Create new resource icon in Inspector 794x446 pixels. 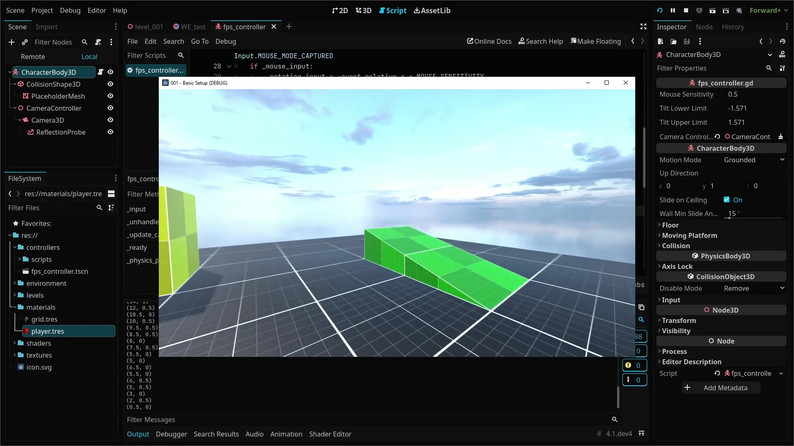[x=660, y=42]
